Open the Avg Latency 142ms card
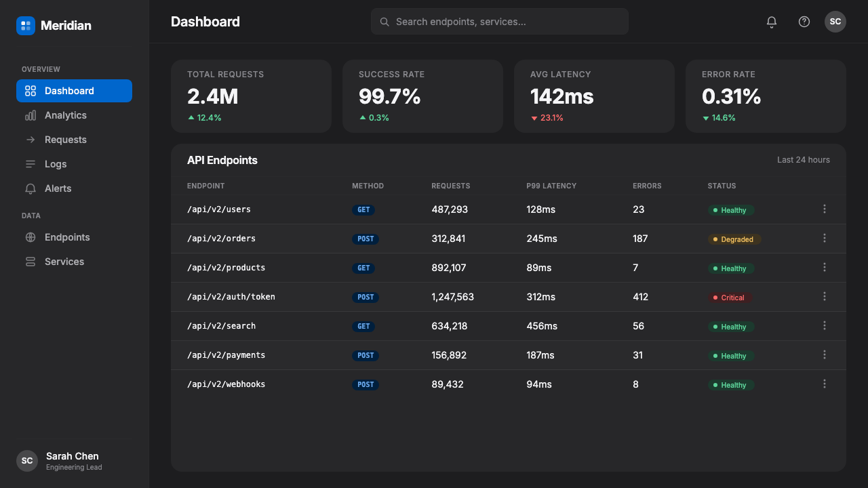The image size is (868, 488). pyautogui.click(x=594, y=96)
